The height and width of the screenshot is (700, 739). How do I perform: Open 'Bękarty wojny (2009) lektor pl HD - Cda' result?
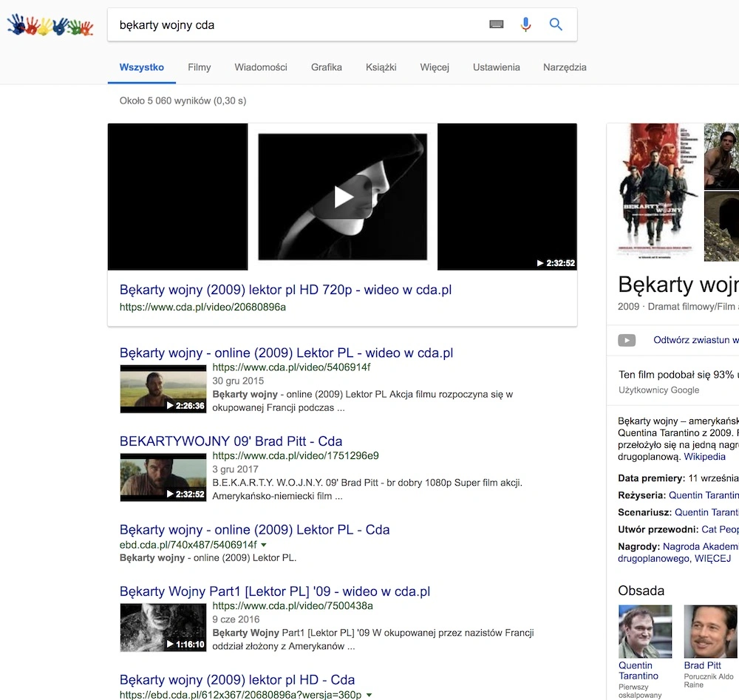(x=237, y=680)
